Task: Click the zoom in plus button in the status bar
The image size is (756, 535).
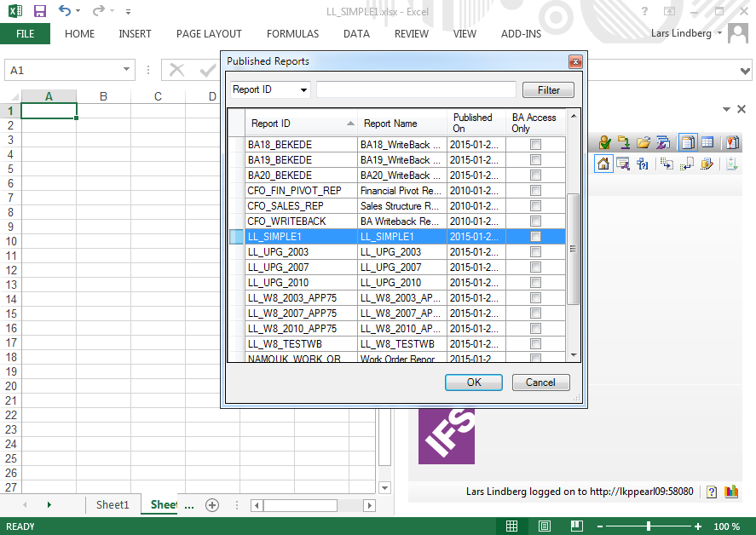Action: (698, 526)
